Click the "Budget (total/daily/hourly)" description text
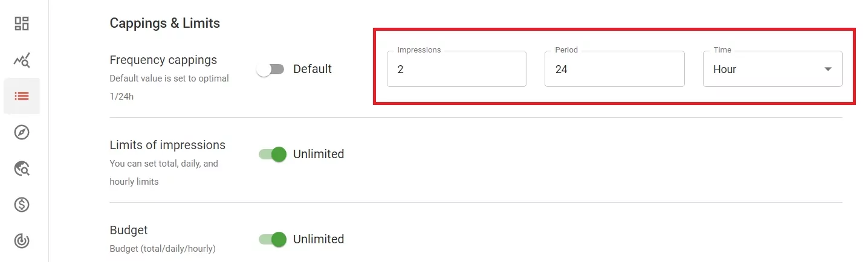Image resolution: width=868 pixels, height=262 pixels. (x=163, y=248)
